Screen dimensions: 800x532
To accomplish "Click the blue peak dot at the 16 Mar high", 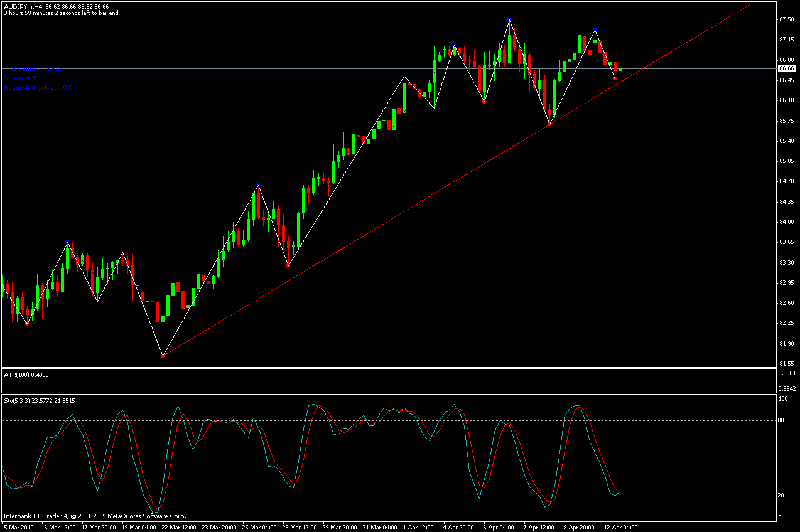I will [x=67, y=242].
